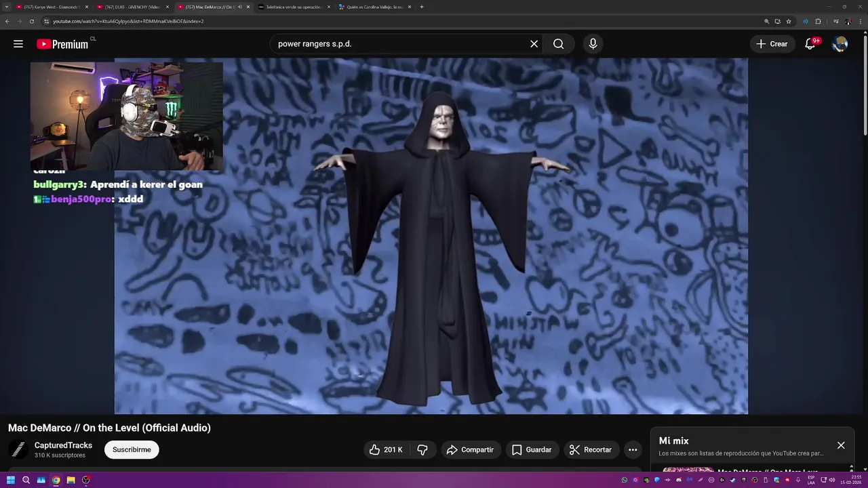868x488 pixels.
Task: Open the zoom magnifier in address bar
Action: point(766,21)
